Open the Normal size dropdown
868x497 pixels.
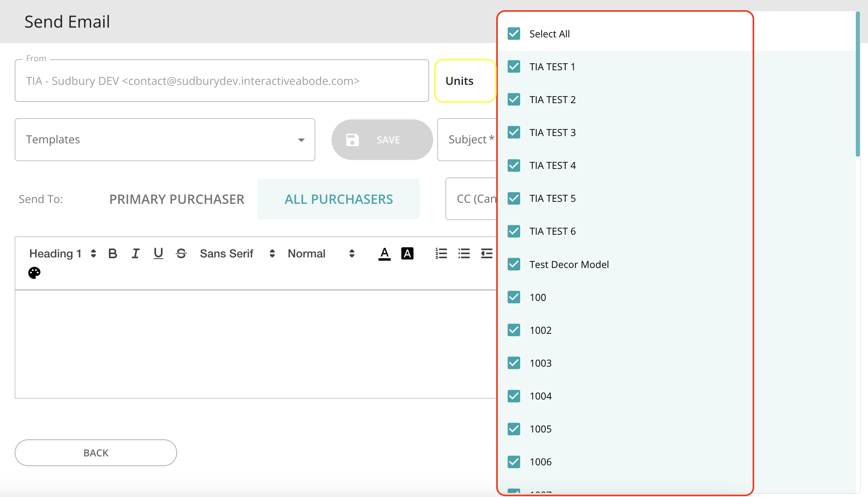click(x=321, y=254)
